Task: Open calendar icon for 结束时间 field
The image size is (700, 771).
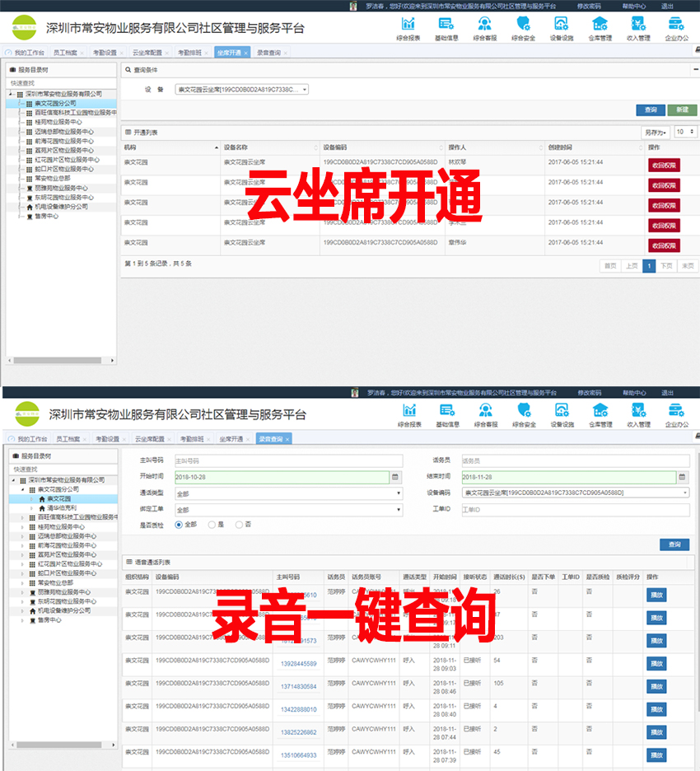Action: click(682, 477)
